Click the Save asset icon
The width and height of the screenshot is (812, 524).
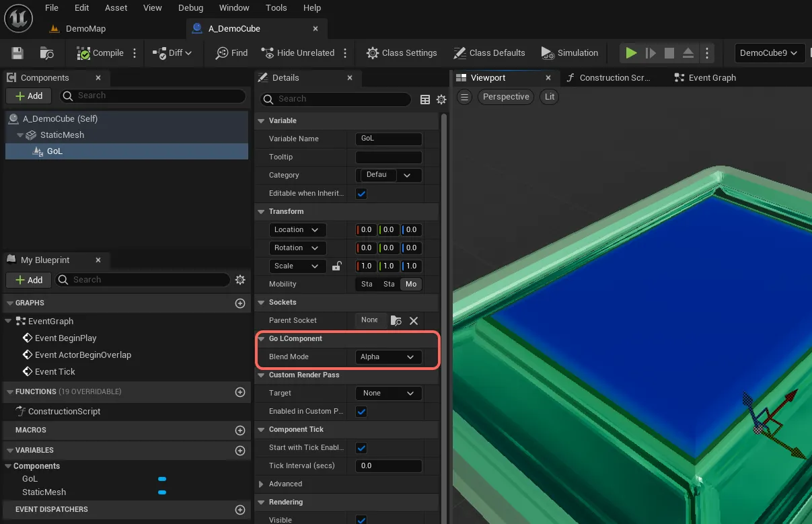pyautogui.click(x=17, y=52)
